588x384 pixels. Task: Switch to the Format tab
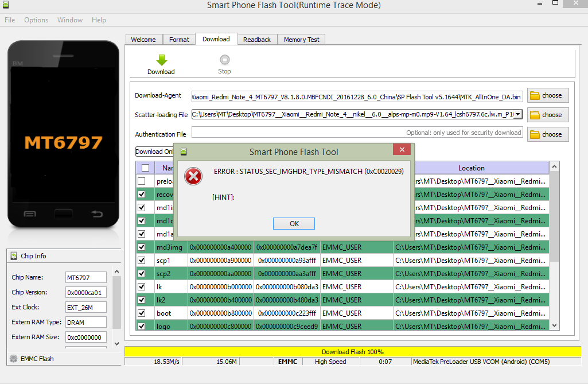pos(179,40)
